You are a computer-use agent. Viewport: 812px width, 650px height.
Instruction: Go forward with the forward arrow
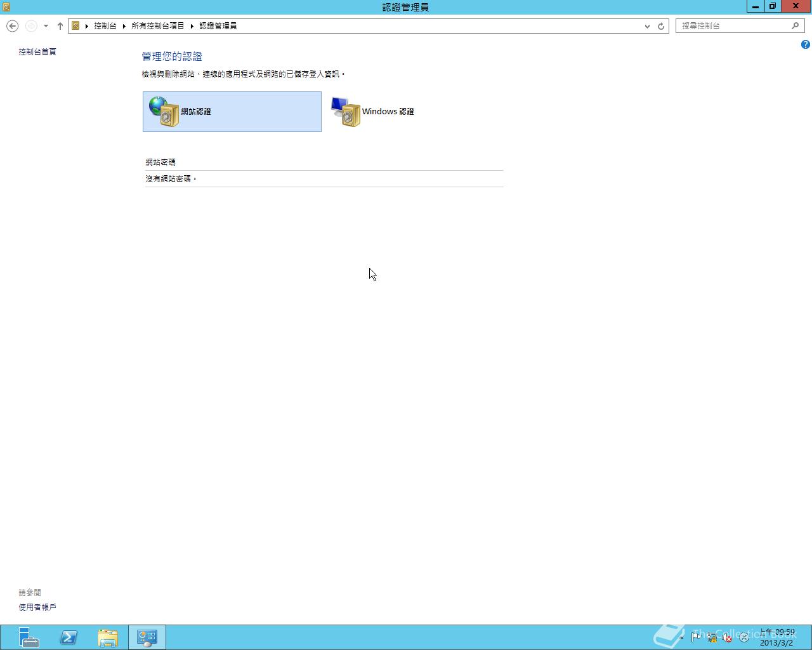30,26
